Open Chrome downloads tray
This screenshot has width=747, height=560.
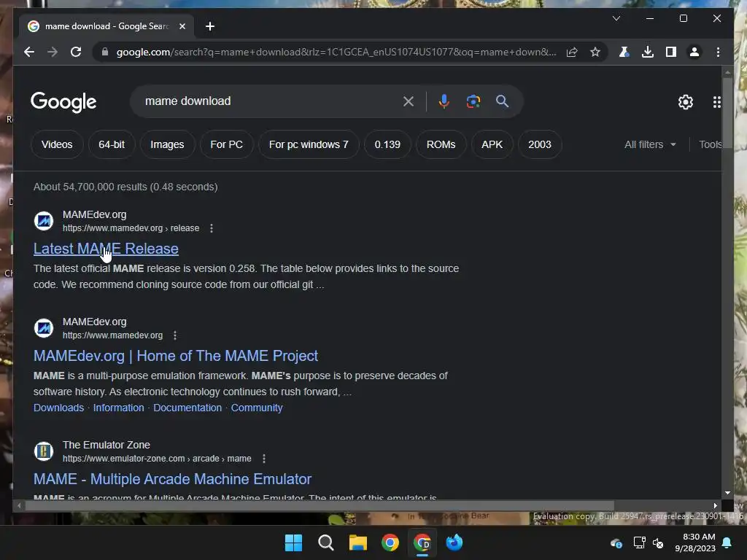[x=648, y=52]
